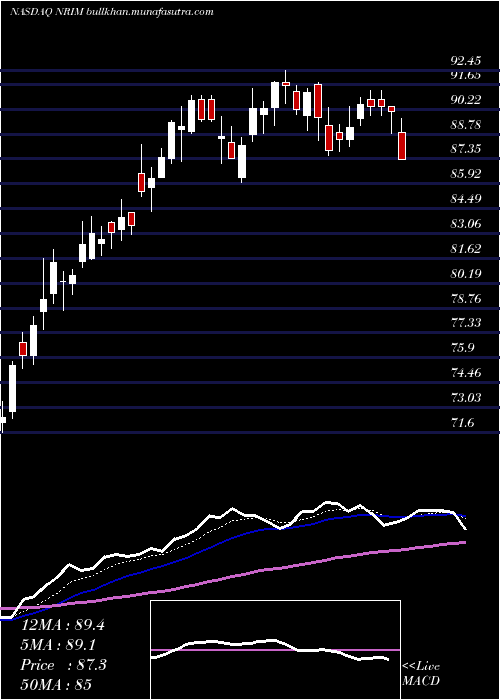The height and width of the screenshot is (700, 500).
Task: Click the 90.22 price axis label
Action: tap(466, 100)
